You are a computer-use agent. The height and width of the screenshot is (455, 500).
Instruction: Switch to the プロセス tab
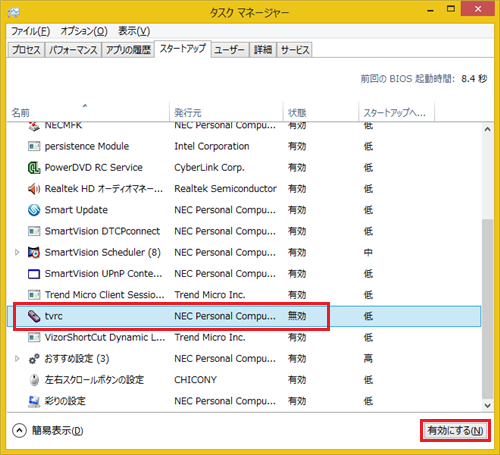[x=26, y=50]
